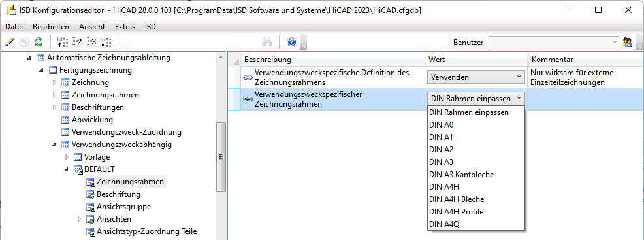The image size is (644, 240).
Task: Click the green refresh icon
Action: [x=39, y=42]
